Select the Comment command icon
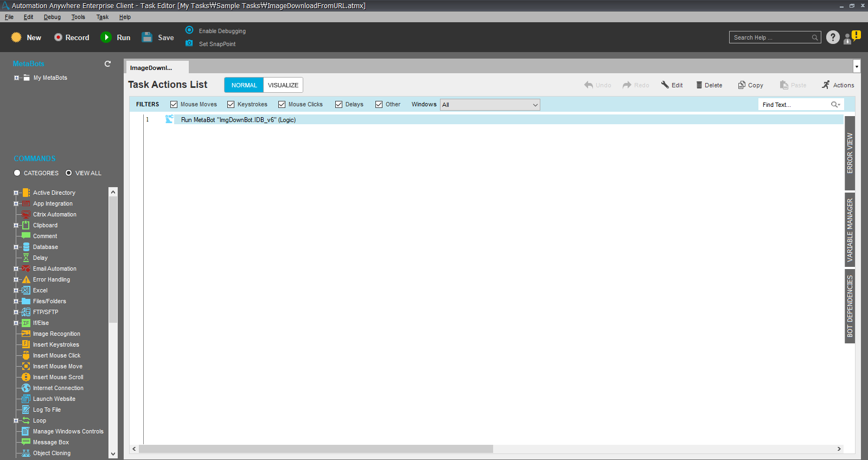 pyautogui.click(x=26, y=236)
